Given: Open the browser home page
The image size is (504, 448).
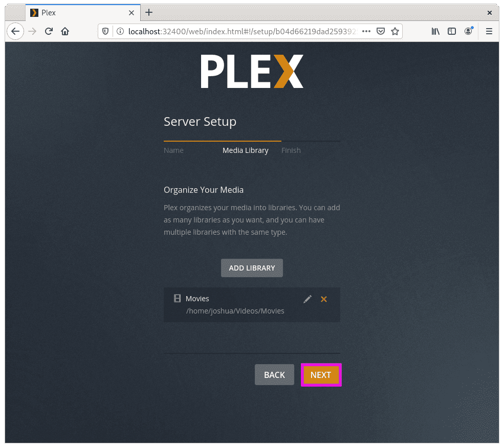Looking at the screenshot, I should click(65, 31).
